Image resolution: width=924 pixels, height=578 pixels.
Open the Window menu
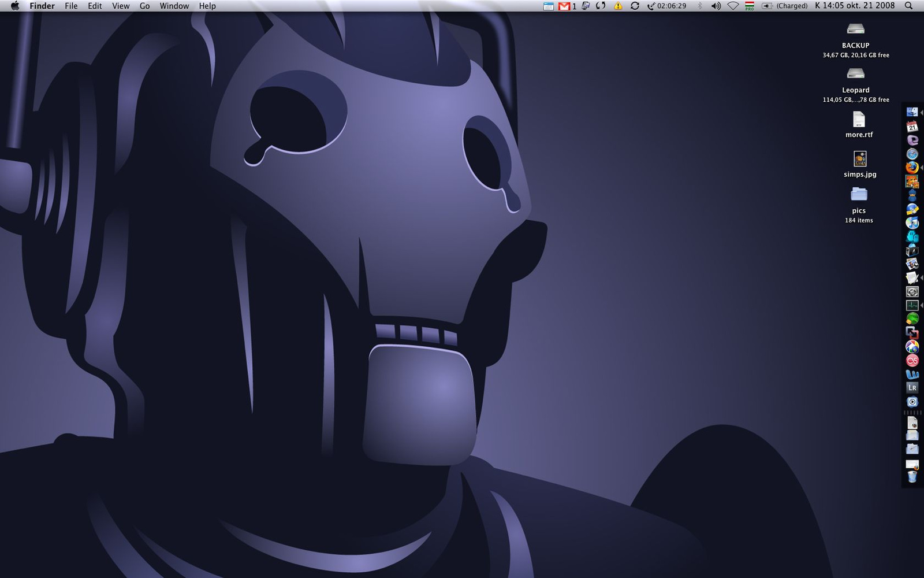click(x=174, y=6)
